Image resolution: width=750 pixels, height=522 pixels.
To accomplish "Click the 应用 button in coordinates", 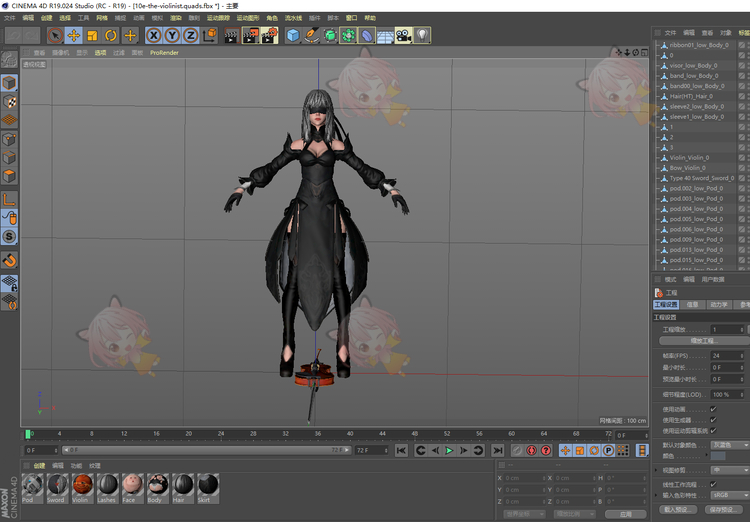I will 626,514.
